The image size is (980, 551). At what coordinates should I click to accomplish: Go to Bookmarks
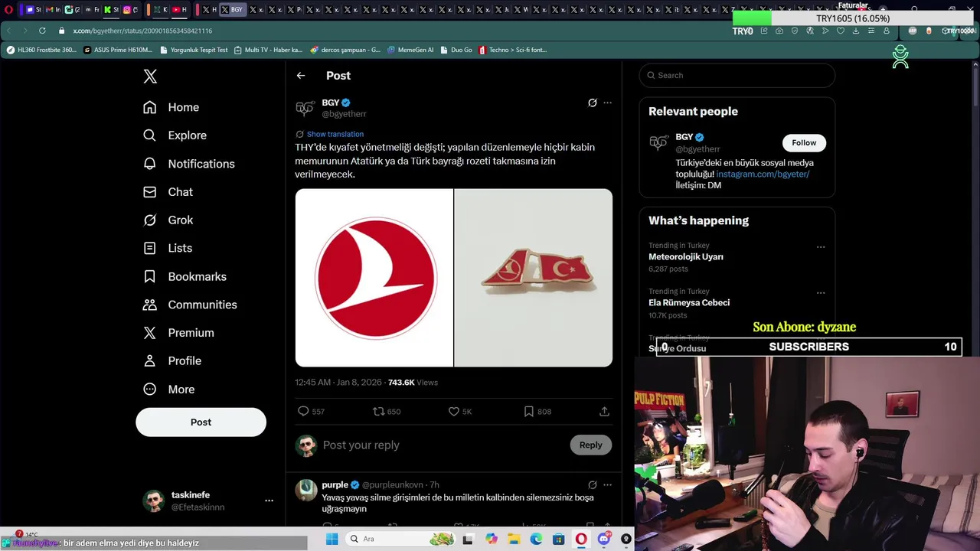(185, 276)
